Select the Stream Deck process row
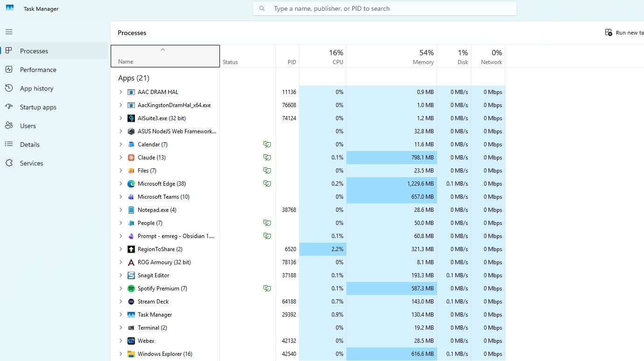This screenshot has width=644, height=361. click(308, 302)
